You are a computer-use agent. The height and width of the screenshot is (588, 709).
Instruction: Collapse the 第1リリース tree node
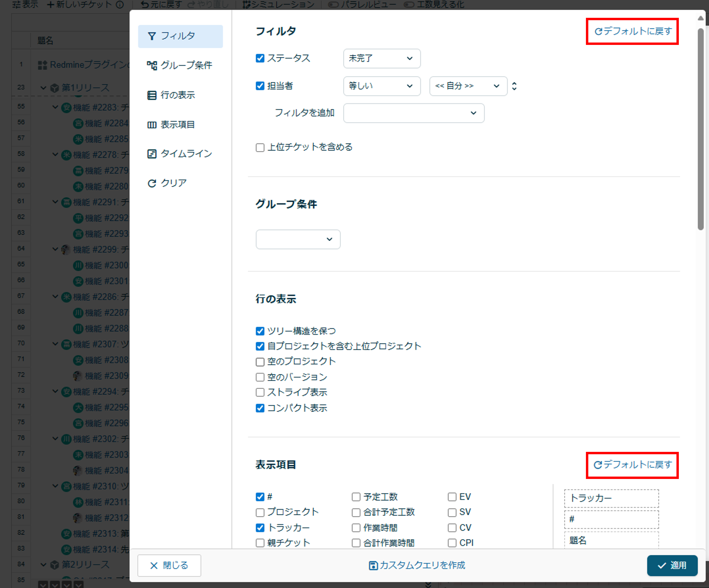pos(43,88)
